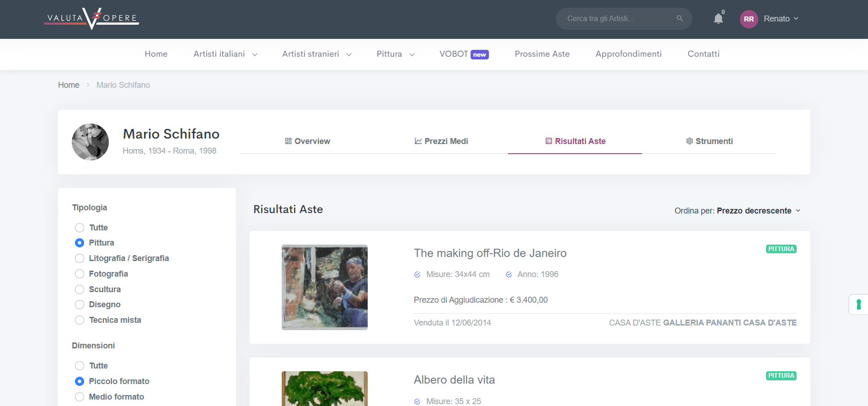The width and height of the screenshot is (868, 406).
Task: Select the Piccolo formato radio button
Action: (80, 381)
